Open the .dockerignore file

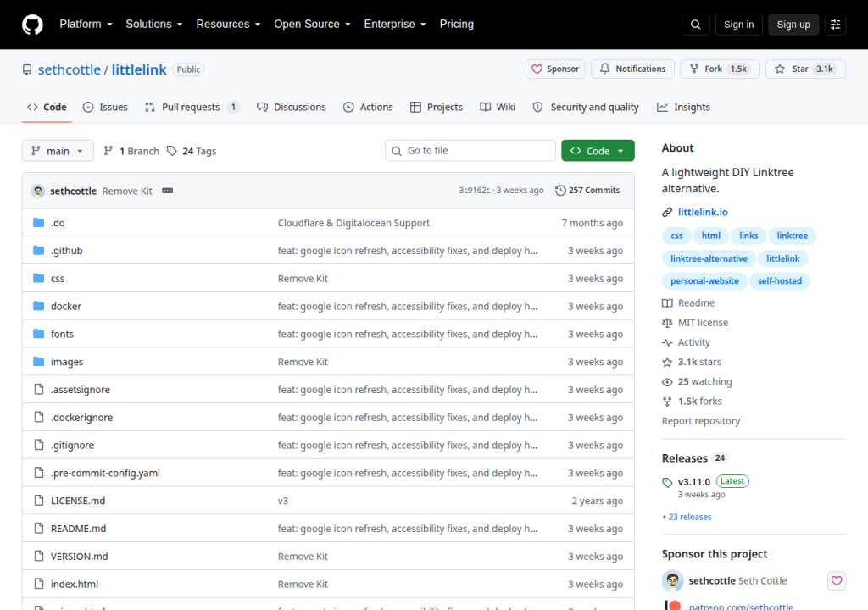tap(82, 418)
